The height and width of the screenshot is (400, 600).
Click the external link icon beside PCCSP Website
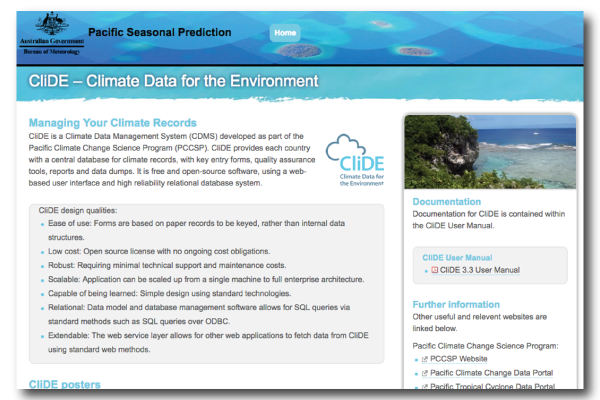pyautogui.click(x=424, y=359)
